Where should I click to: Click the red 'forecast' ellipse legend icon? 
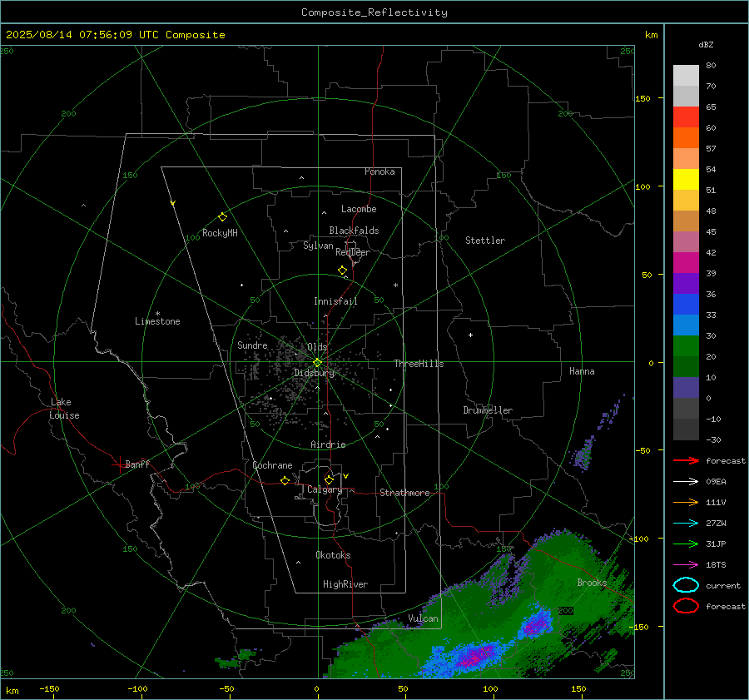[x=686, y=606]
